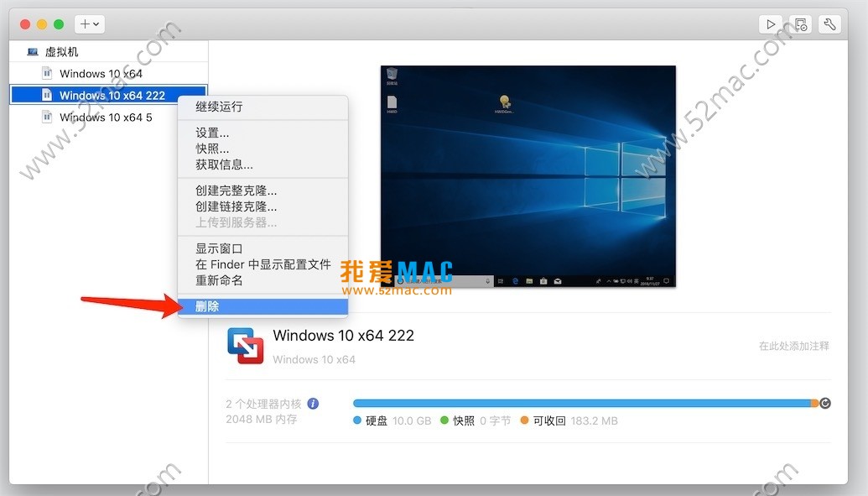Select the Windows 10 x64 222 entry
The height and width of the screenshot is (496, 868).
[108, 95]
